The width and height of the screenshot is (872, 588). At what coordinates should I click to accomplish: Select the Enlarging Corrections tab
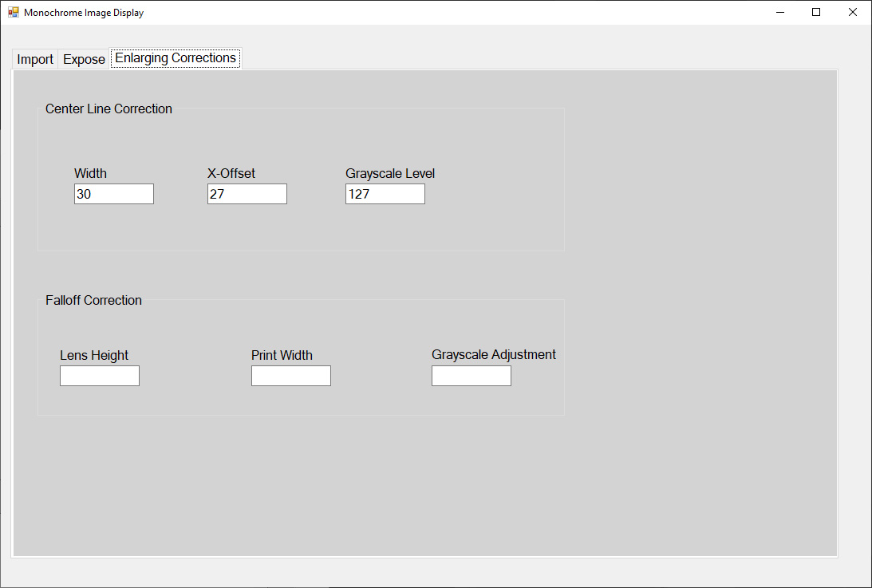pyautogui.click(x=176, y=58)
